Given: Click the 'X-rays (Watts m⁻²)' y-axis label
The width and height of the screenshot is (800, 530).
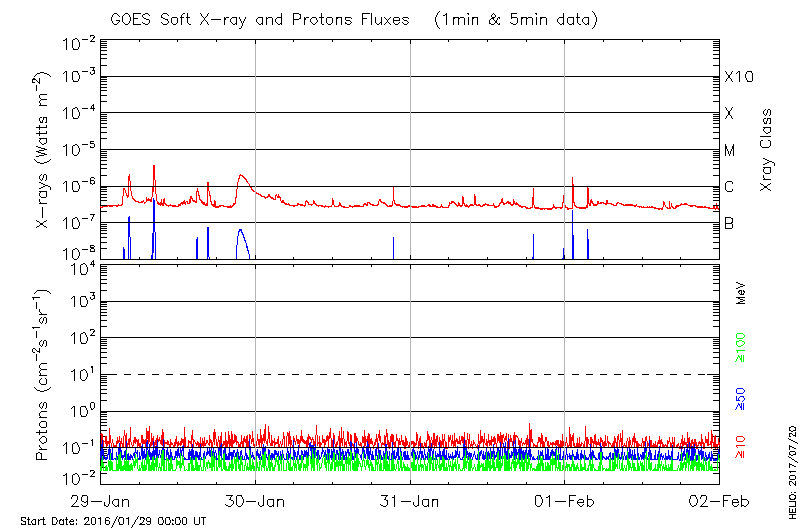Looking at the screenshot, I should tap(45, 150).
